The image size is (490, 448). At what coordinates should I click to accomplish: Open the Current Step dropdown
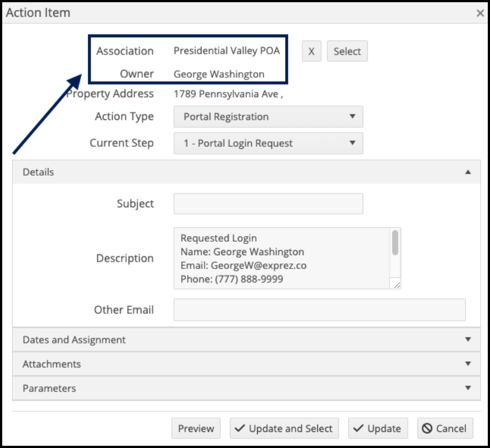[x=268, y=143]
